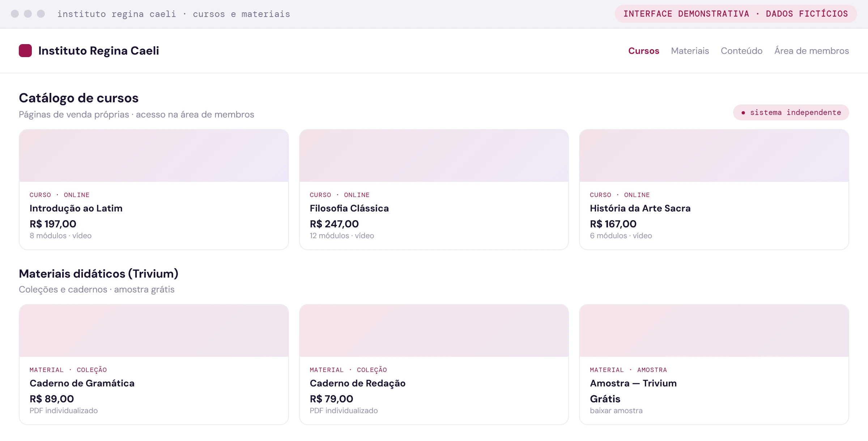Screen dimensions: 868x441
Task: Click the 6 módulos · vídeo text
Action: pyautogui.click(x=621, y=236)
